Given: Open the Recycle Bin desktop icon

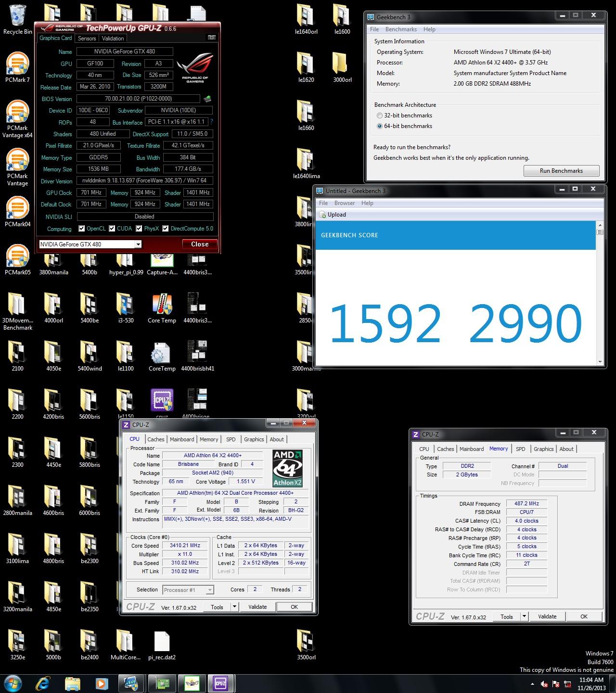Looking at the screenshot, I should [17, 18].
